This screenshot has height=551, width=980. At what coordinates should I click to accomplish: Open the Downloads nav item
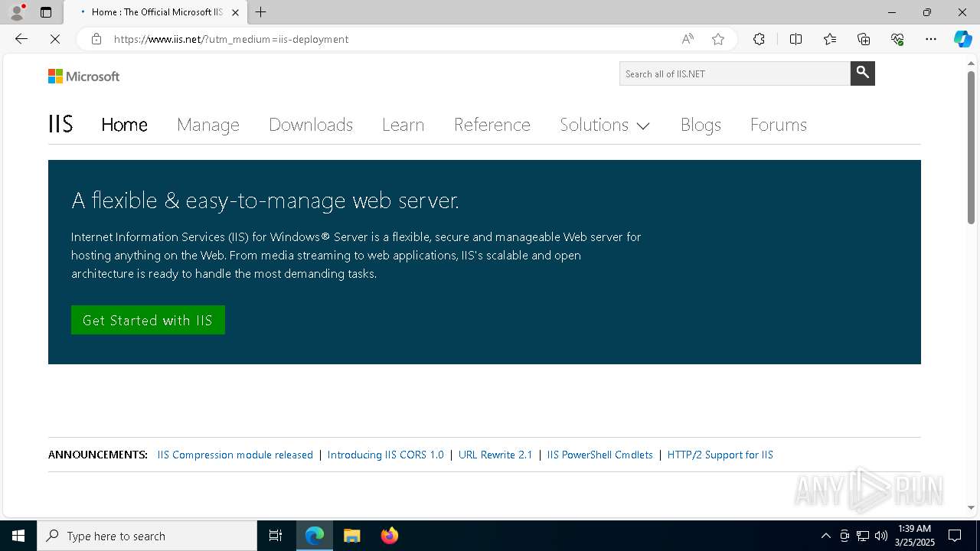311,125
